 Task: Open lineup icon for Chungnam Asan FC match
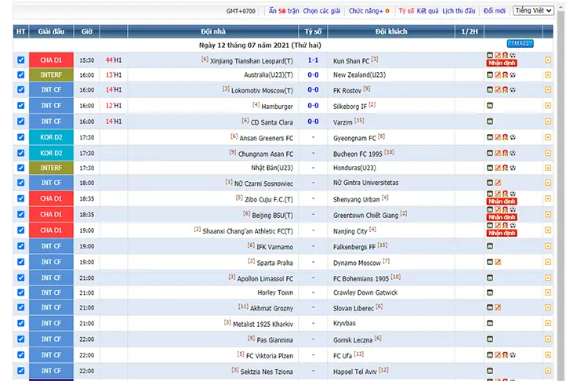(505, 153)
